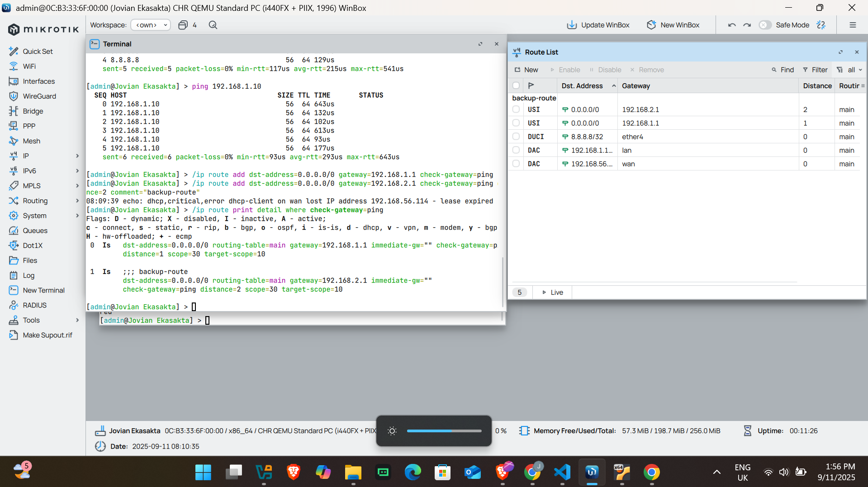Screen dimensions: 868x487
Task: Click the MikroTik logo
Action: 43,29
